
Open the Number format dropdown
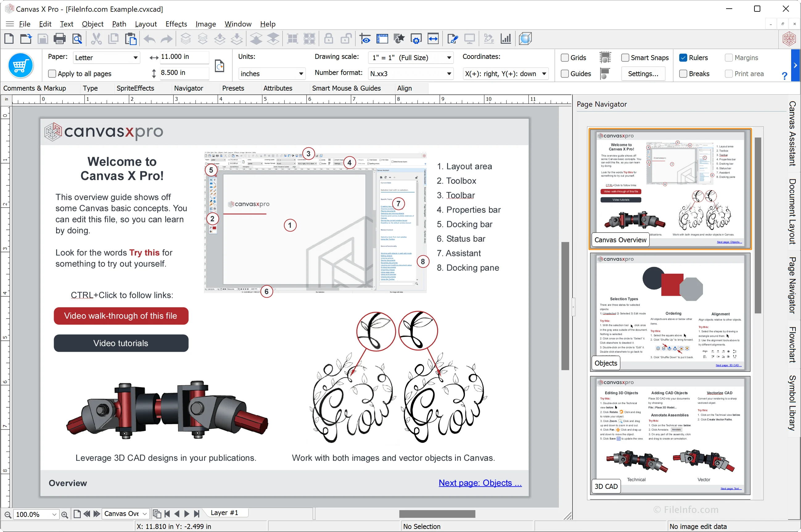pos(449,74)
